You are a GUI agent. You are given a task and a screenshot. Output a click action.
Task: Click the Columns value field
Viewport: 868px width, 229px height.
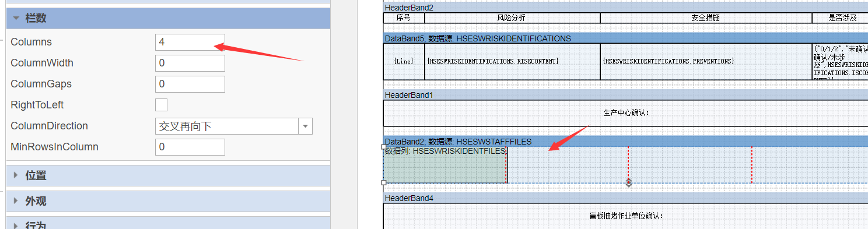(x=190, y=42)
